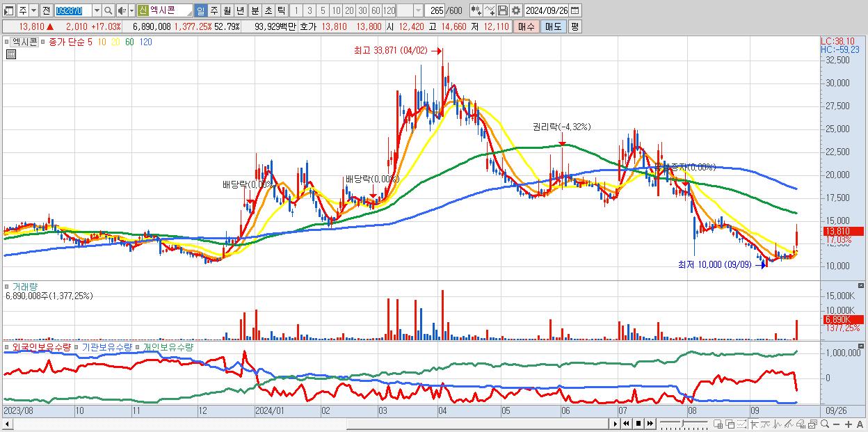
Task: Click the date field 2024/09/26
Action: (x=546, y=10)
